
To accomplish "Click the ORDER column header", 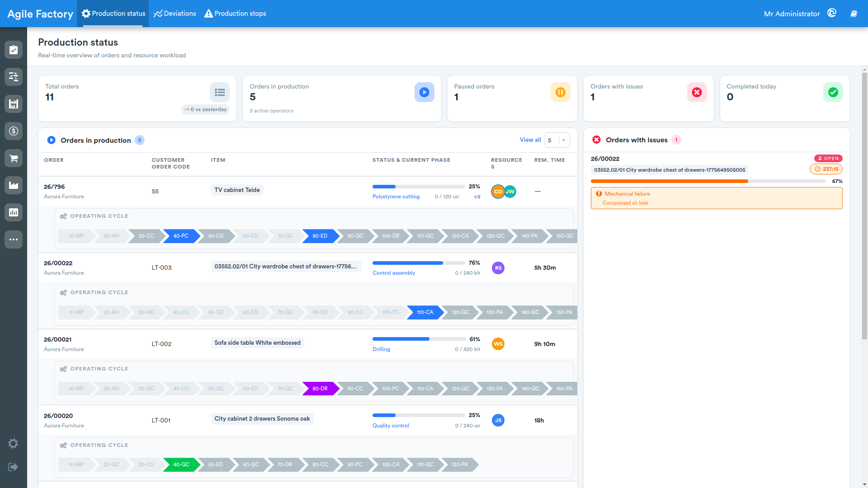I will (x=54, y=160).
